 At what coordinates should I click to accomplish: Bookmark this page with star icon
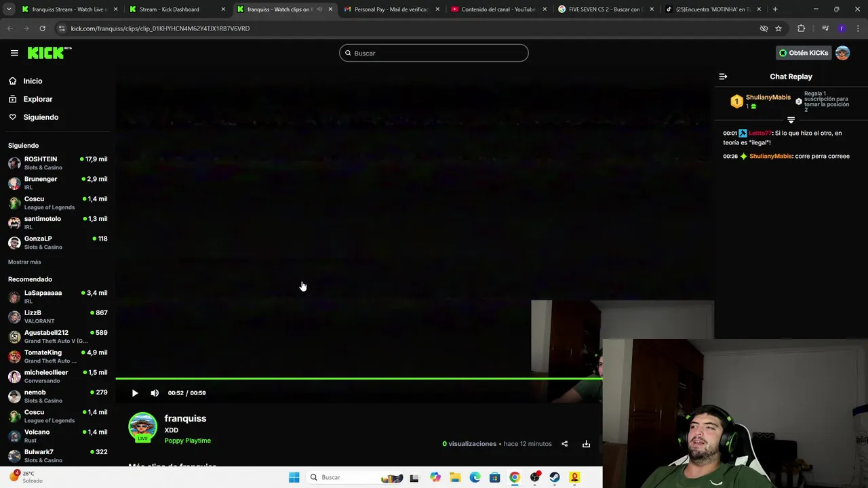(x=778, y=28)
